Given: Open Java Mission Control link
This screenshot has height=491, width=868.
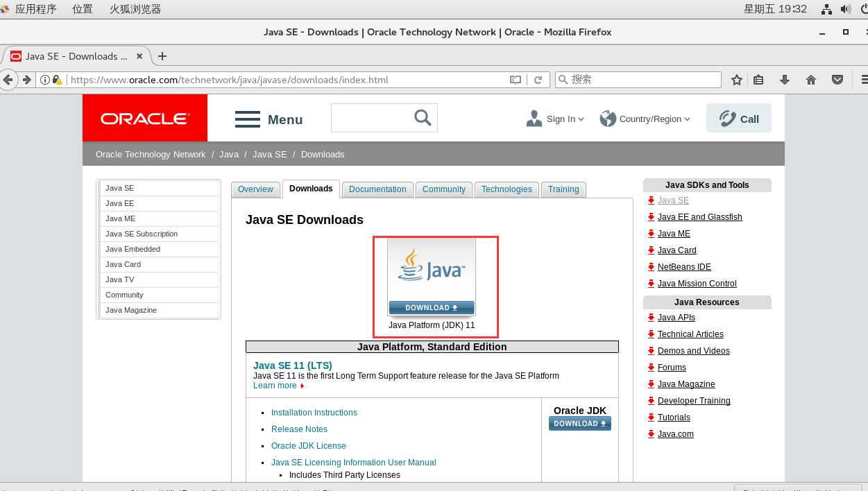Looking at the screenshot, I should [x=697, y=284].
